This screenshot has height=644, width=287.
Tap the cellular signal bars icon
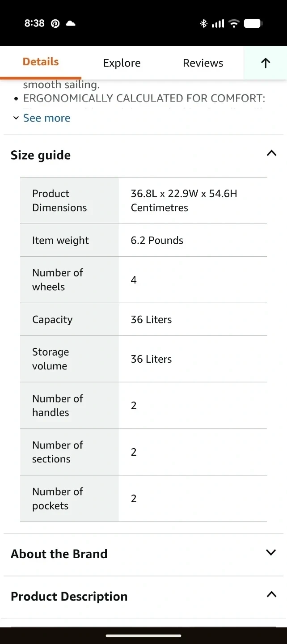(x=218, y=24)
